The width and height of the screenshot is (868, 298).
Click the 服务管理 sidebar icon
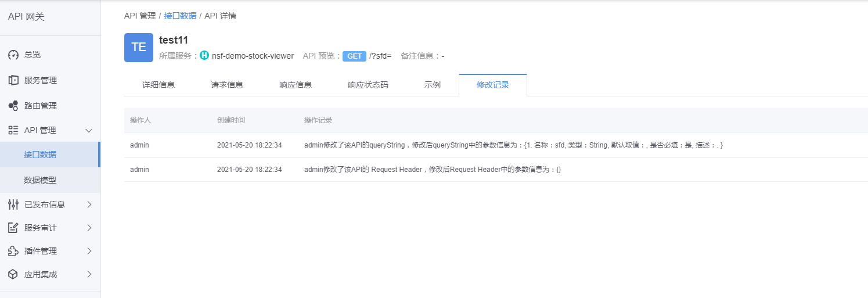click(13, 80)
